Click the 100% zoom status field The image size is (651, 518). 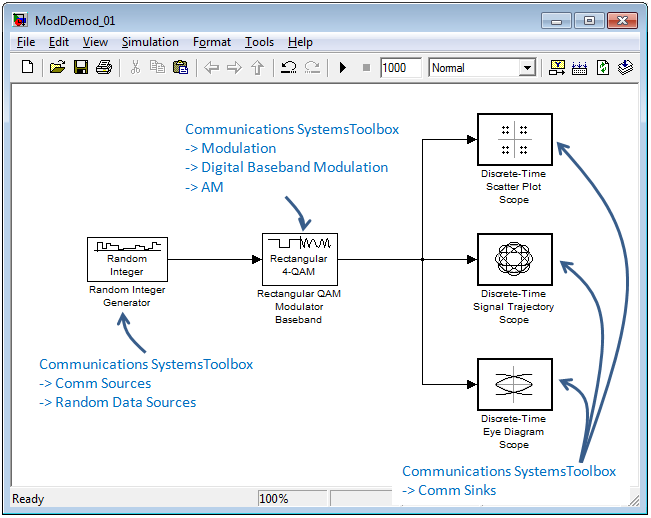(x=292, y=498)
